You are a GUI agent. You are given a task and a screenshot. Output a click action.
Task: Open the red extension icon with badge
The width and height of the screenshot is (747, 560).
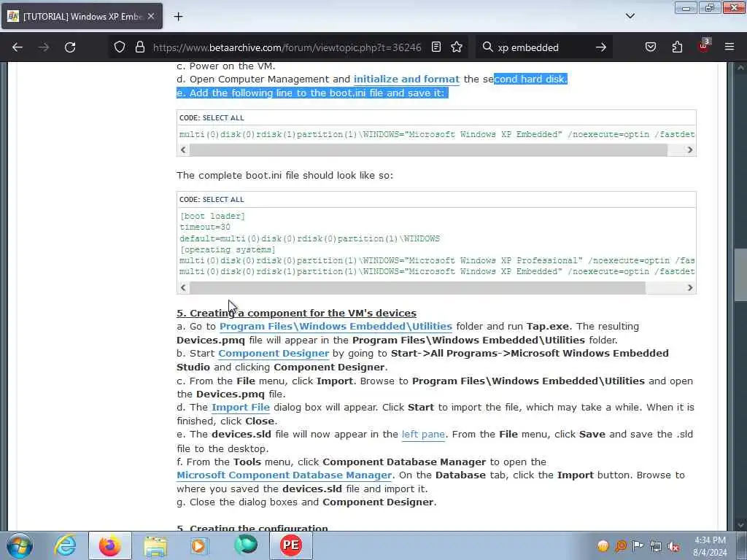pos(704,46)
